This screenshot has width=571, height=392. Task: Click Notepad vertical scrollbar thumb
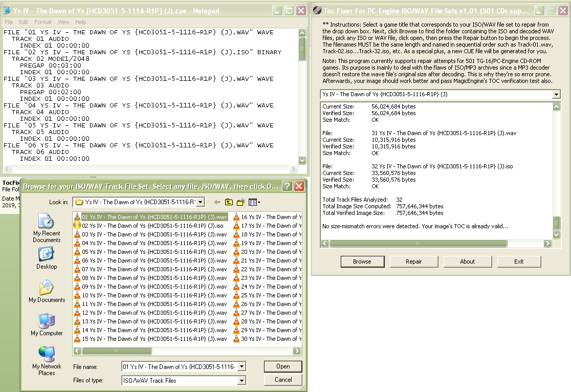point(302,49)
